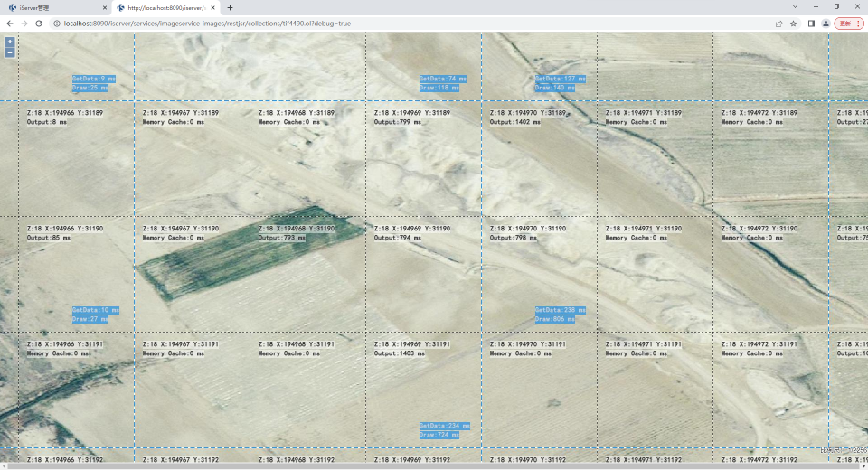Open the user profile avatar icon
Screen dimensions: 868x470
point(826,23)
